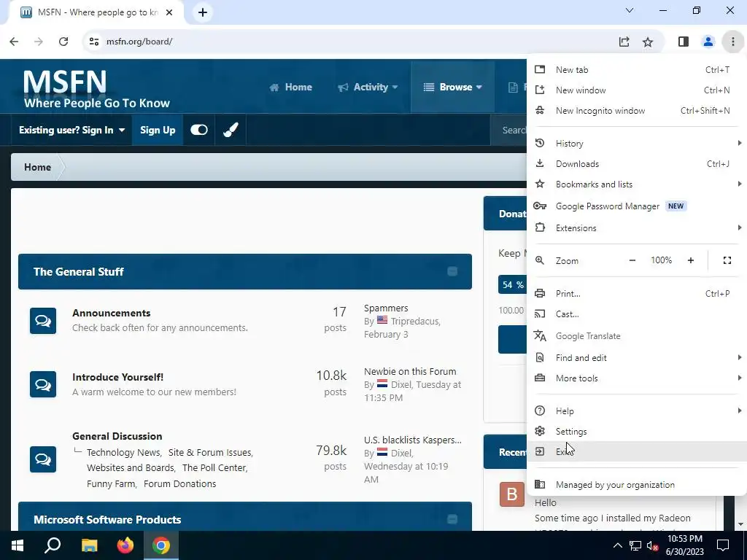
Task: Open the paintbrush theme customizer
Action: click(x=231, y=130)
